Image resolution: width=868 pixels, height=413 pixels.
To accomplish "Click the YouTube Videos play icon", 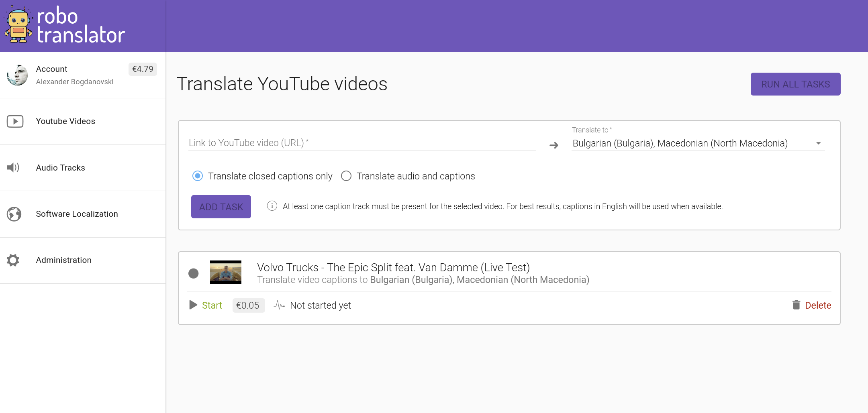I will (15, 121).
